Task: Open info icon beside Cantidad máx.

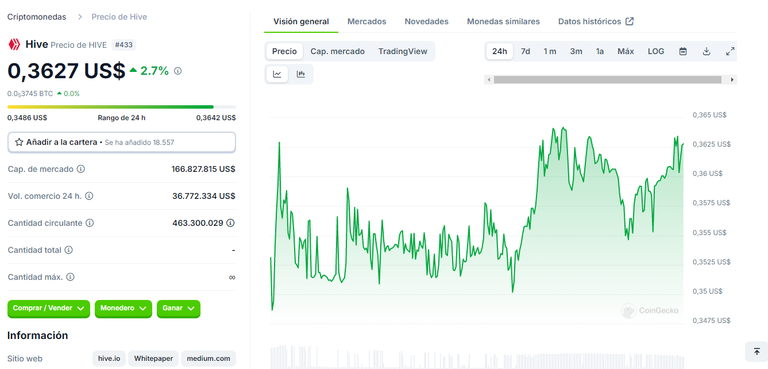Action: click(71, 277)
